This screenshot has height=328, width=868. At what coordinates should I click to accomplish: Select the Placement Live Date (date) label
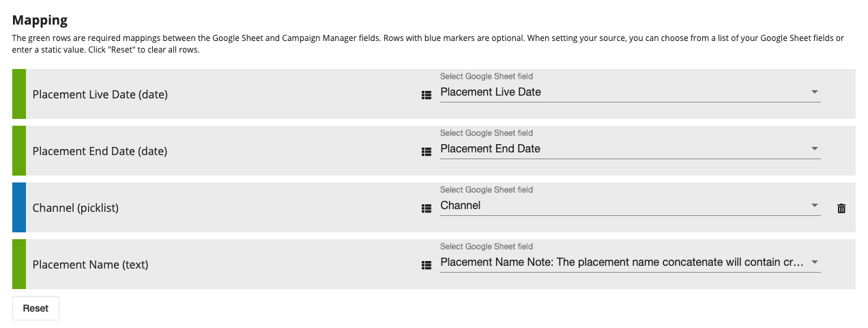coord(100,95)
